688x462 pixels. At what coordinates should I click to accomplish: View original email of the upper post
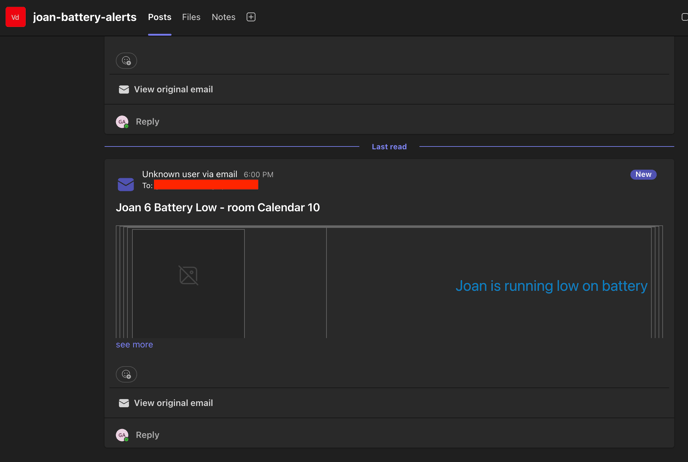pyautogui.click(x=173, y=90)
